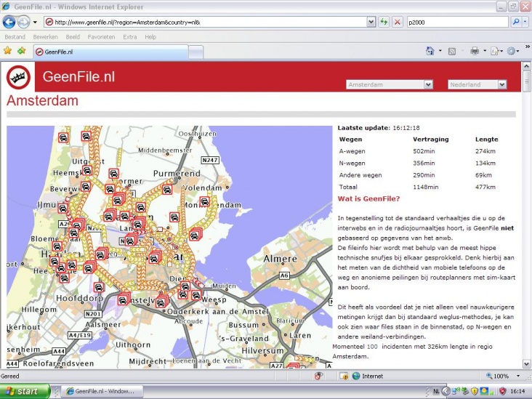Click the traffic jam icon above Hoofddorp
The image size is (532, 399).
[99, 287]
